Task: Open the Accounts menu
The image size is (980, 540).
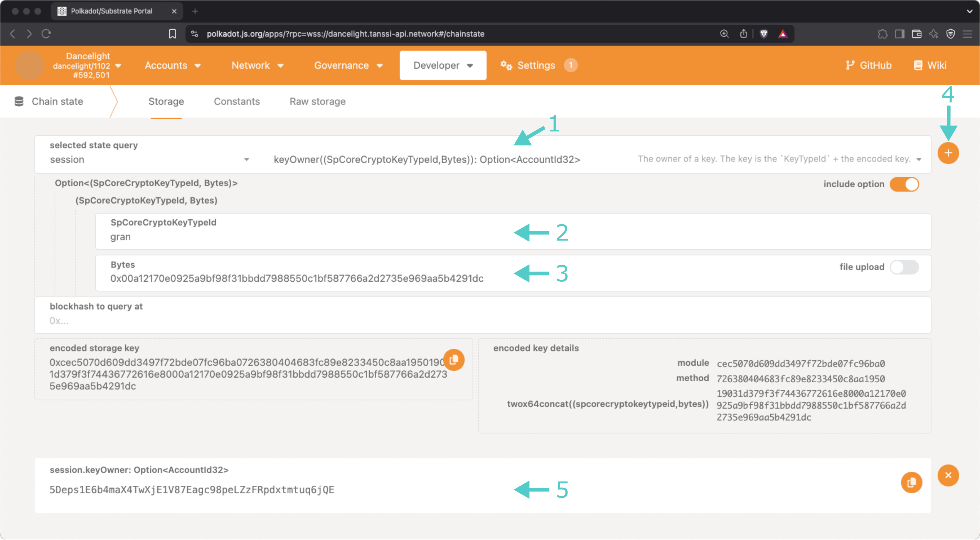Action: coord(172,65)
